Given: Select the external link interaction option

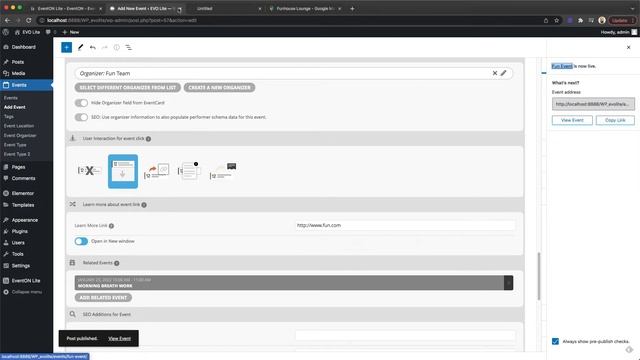Looking at the screenshot, I should tap(156, 171).
